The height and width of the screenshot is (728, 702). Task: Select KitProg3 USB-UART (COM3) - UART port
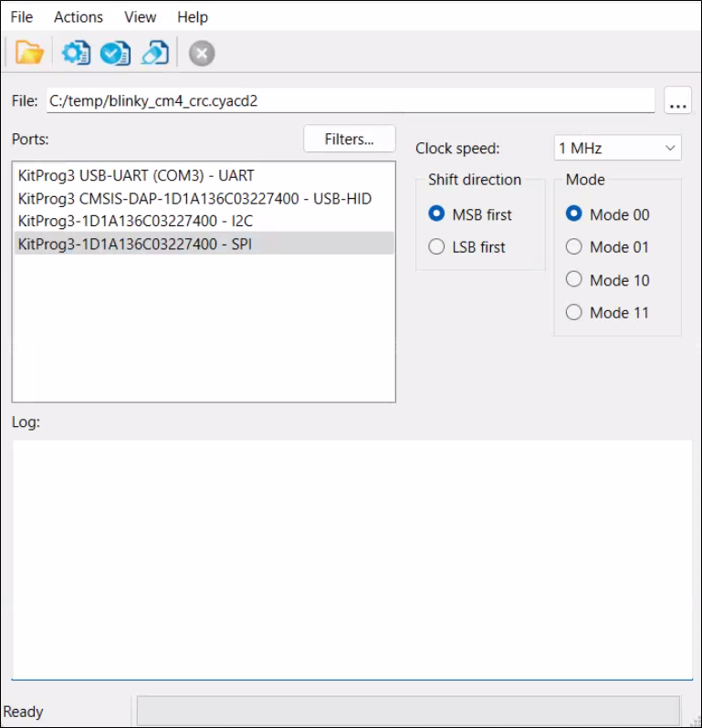pyautogui.click(x=204, y=175)
